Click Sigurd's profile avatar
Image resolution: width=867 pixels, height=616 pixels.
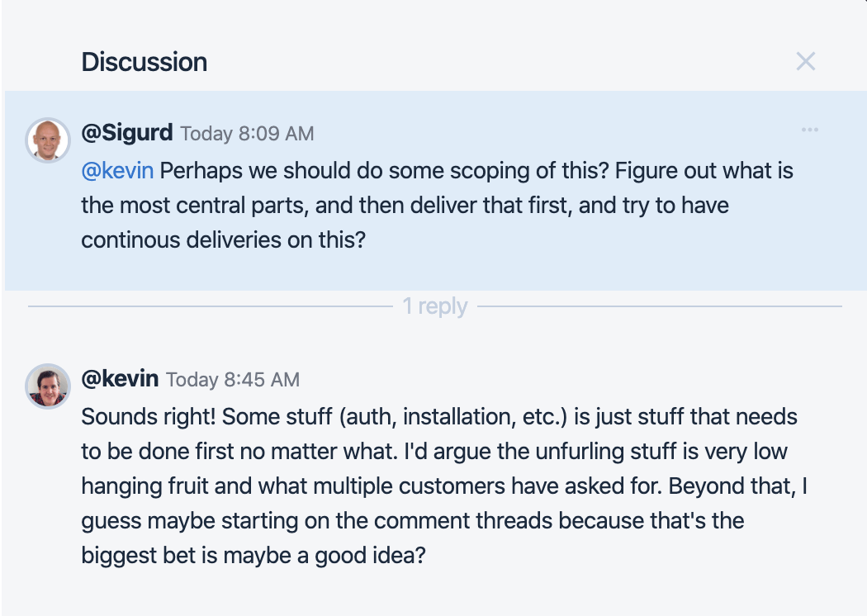[48, 140]
